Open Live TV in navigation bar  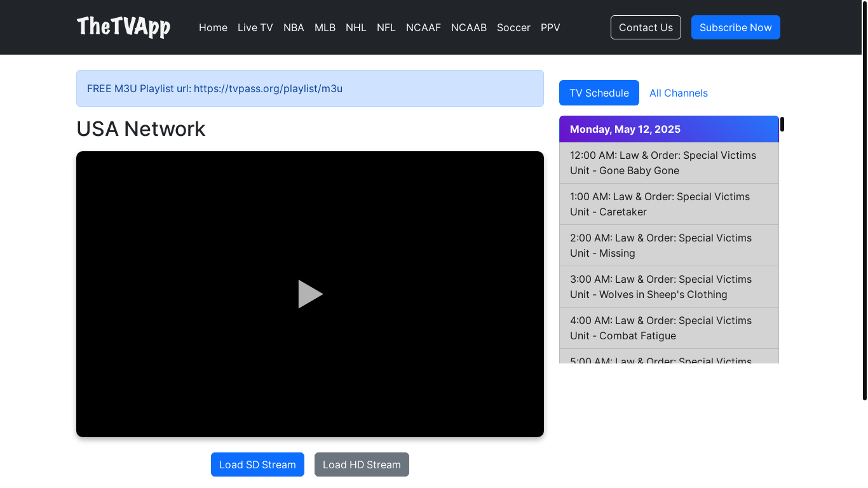point(255,27)
